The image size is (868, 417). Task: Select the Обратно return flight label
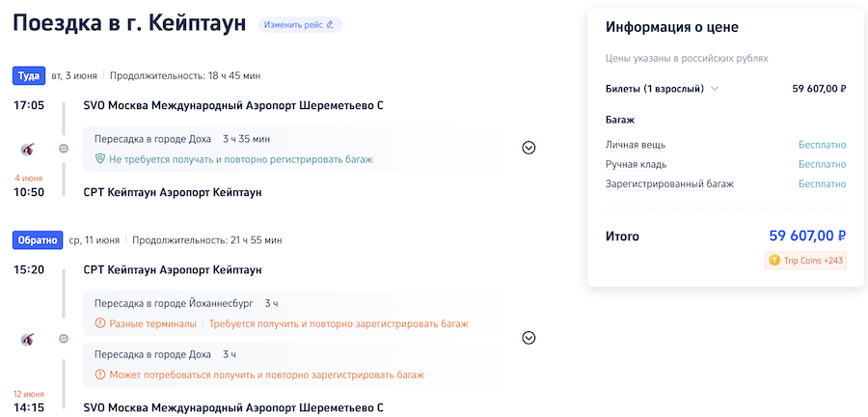click(38, 240)
